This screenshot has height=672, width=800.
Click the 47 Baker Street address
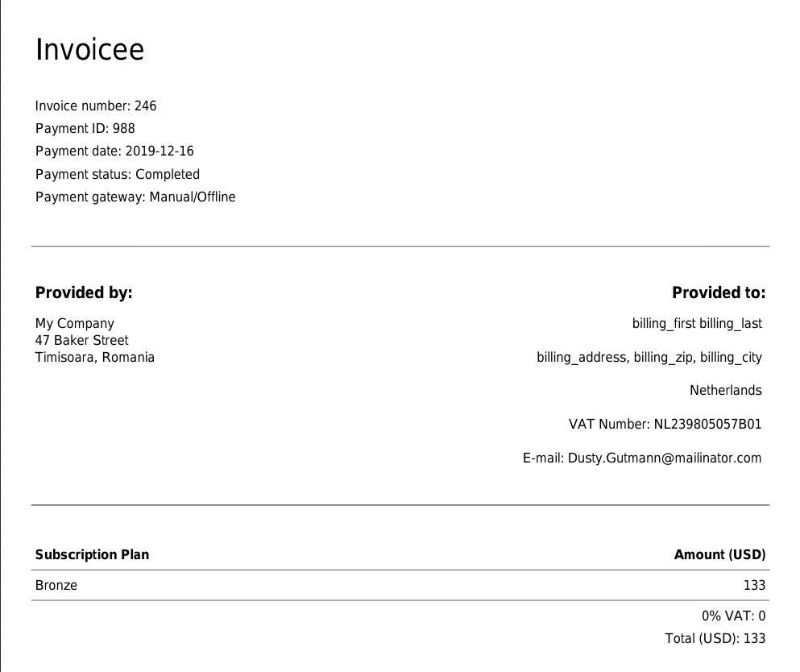pyautogui.click(x=82, y=340)
